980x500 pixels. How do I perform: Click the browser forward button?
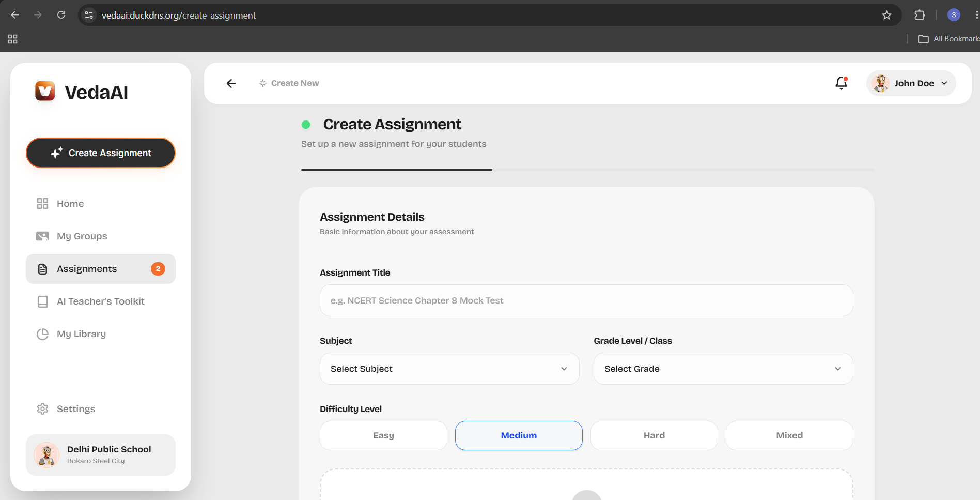[38, 15]
